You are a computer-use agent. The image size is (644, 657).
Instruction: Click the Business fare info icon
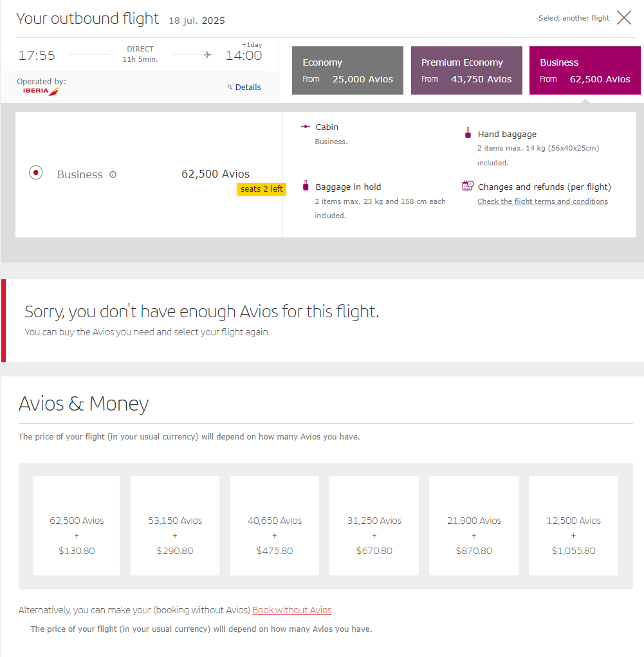click(x=113, y=174)
